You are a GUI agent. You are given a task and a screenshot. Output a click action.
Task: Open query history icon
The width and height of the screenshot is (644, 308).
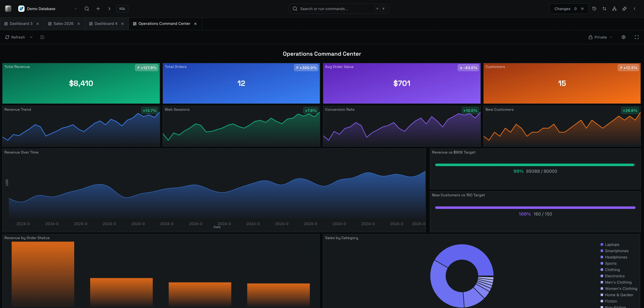(594, 8)
